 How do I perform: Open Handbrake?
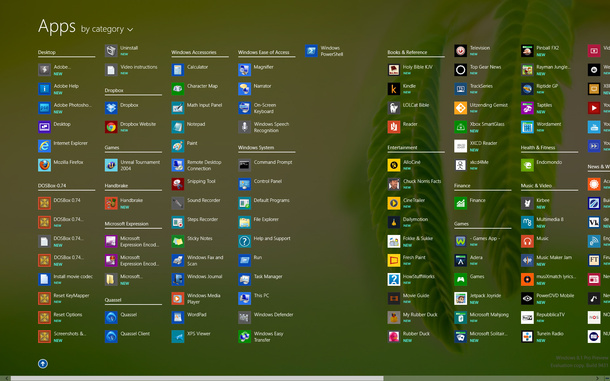click(x=124, y=204)
